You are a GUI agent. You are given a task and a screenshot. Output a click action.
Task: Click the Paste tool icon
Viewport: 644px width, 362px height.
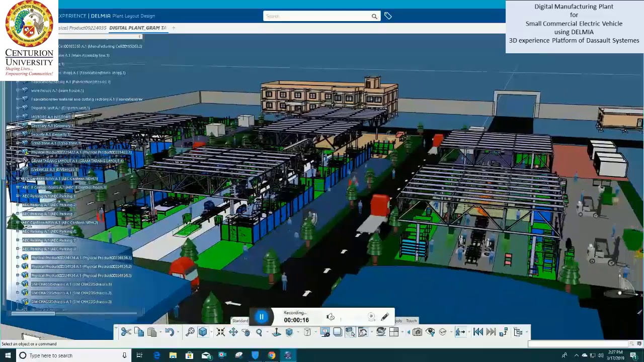(152, 332)
